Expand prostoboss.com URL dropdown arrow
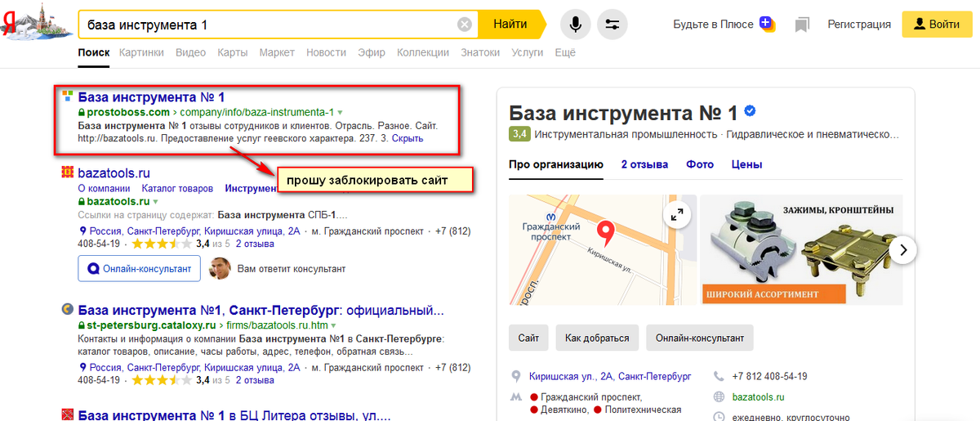Screen dimensions: 980x421 pyautogui.click(x=341, y=112)
